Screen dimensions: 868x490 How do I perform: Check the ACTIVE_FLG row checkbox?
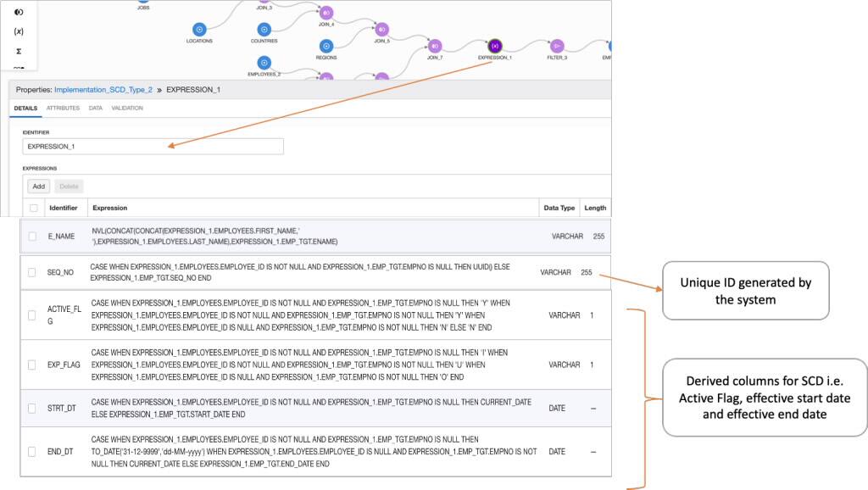[31, 315]
